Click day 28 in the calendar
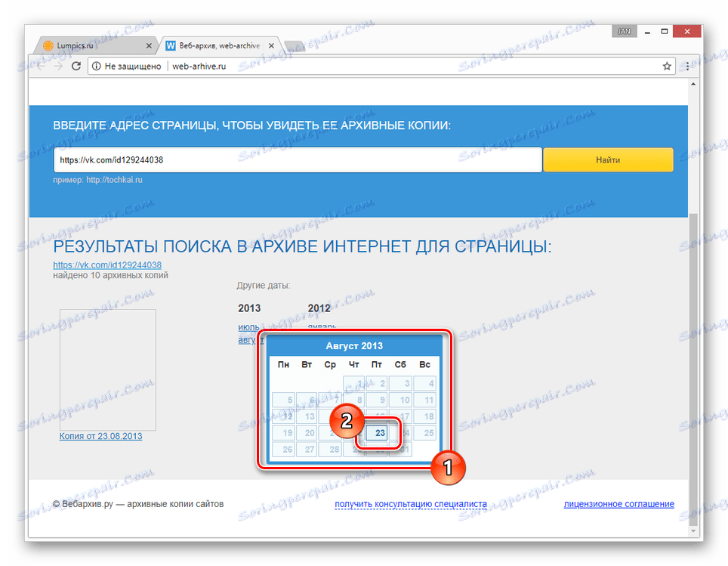 point(330,449)
